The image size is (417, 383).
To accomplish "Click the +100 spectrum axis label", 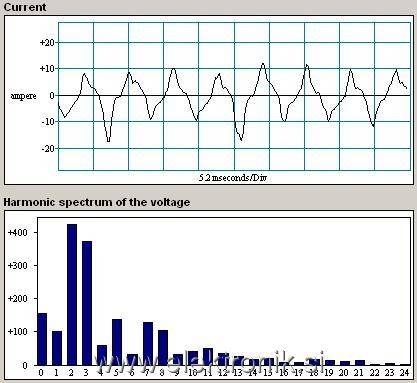I will click(x=17, y=332).
